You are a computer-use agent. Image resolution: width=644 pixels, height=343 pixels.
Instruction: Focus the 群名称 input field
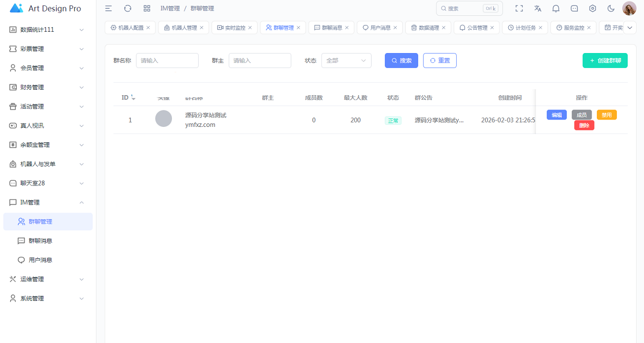tap(167, 60)
